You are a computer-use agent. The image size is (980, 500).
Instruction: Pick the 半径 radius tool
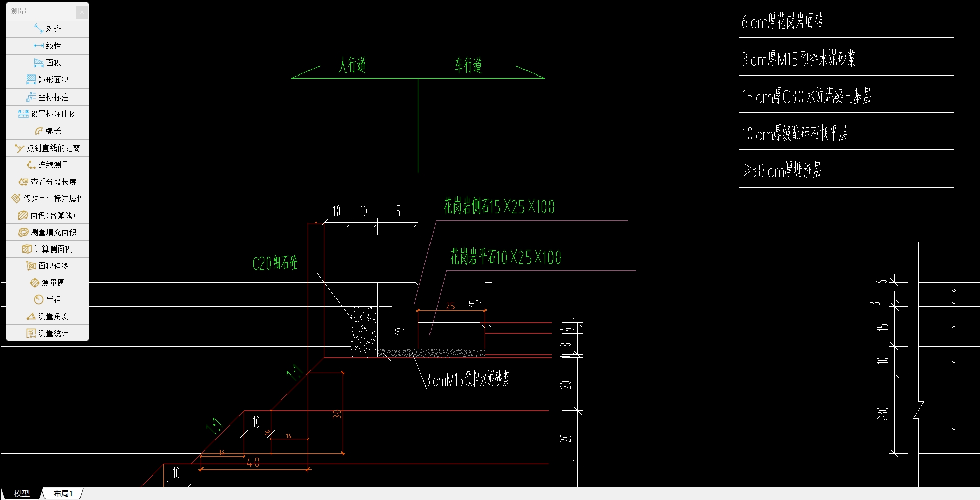point(47,299)
